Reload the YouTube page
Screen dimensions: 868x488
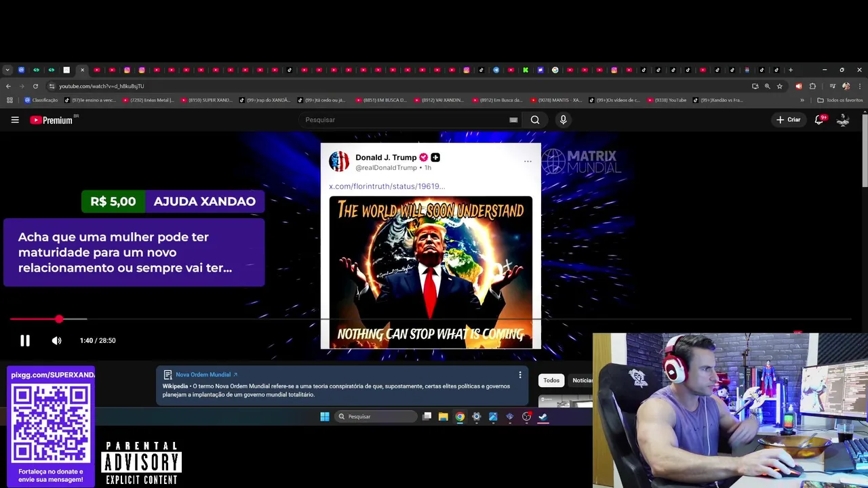(x=35, y=86)
